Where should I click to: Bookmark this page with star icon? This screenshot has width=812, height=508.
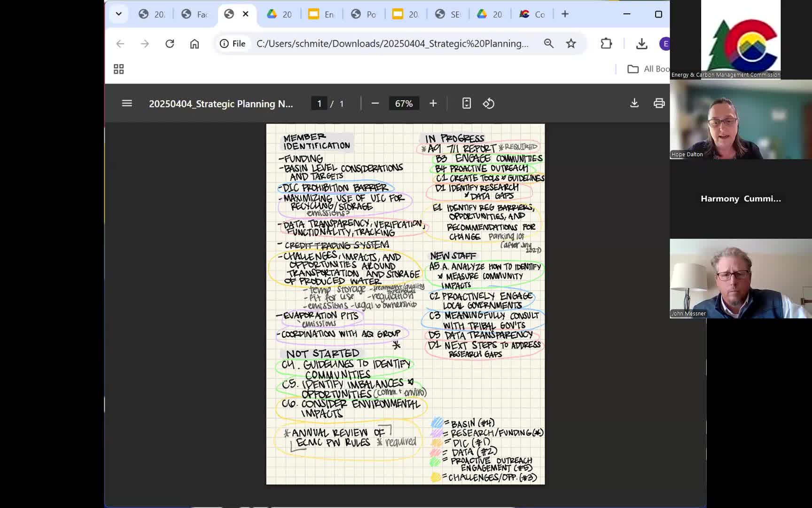571,44
